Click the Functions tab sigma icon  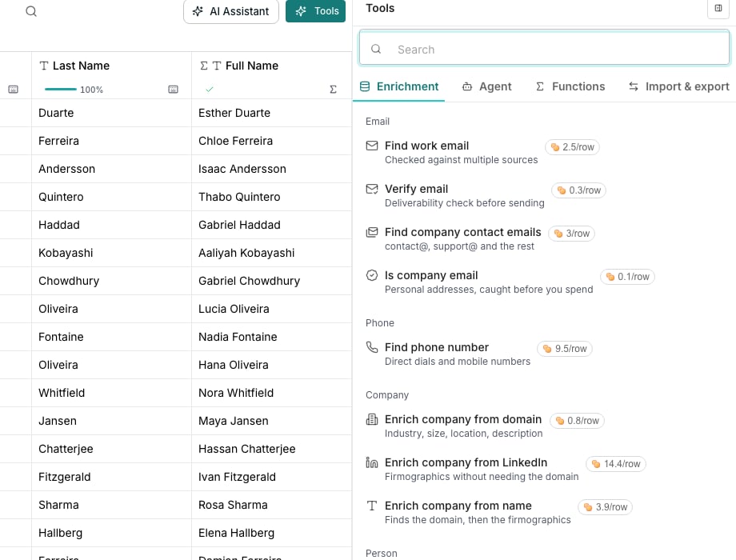[x=540, y=86]
